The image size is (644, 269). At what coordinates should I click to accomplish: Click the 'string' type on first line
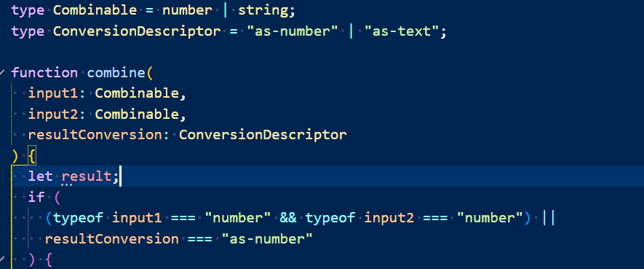coord(263,11)
